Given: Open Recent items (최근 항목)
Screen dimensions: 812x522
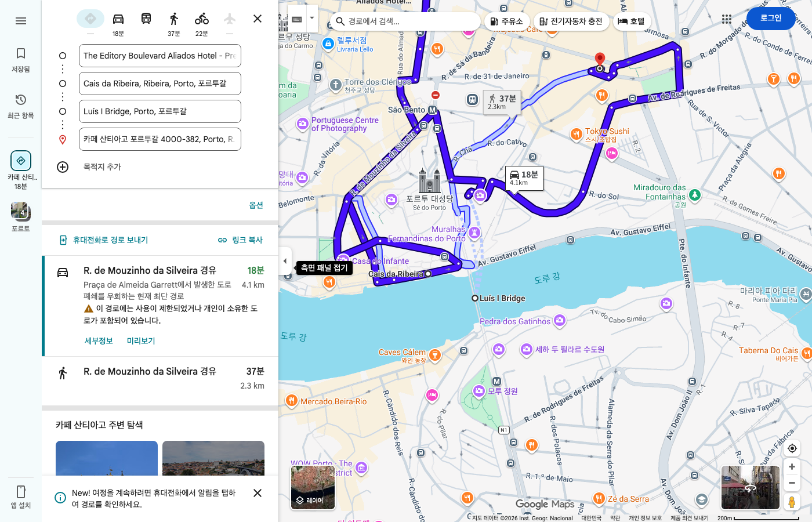Looking at the screenshot, I should (x=21, y=106).
